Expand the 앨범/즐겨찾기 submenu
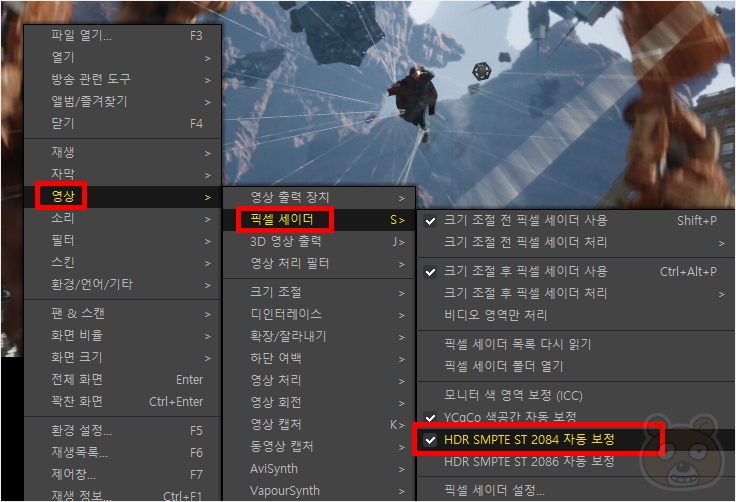736x502 pixels. click(123, 102)
